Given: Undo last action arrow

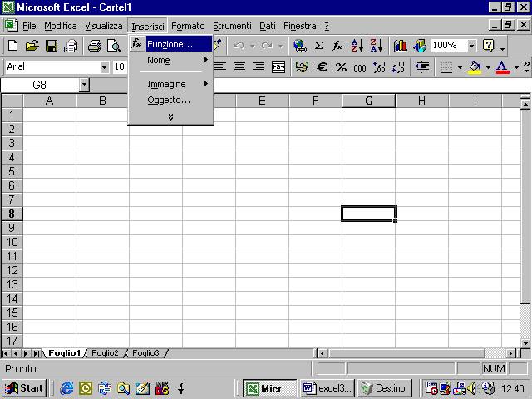Looking at the screenshot, I should pyautogui.click(x=239, y=46).
